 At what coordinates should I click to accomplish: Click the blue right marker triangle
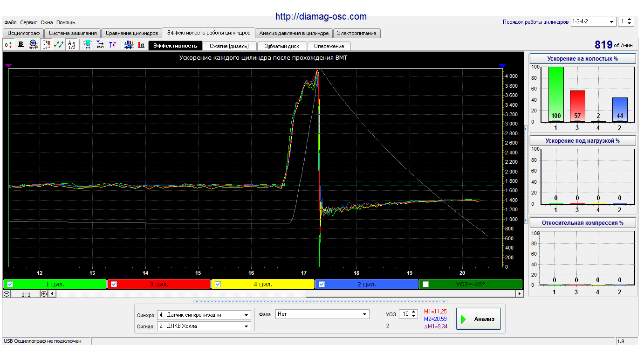[x=502, y=66]
